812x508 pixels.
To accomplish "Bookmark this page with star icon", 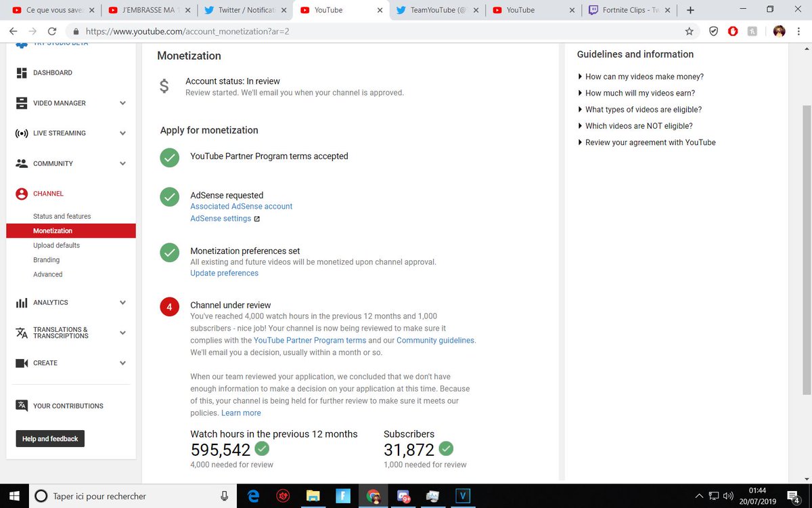I will (x=689, y=31).
